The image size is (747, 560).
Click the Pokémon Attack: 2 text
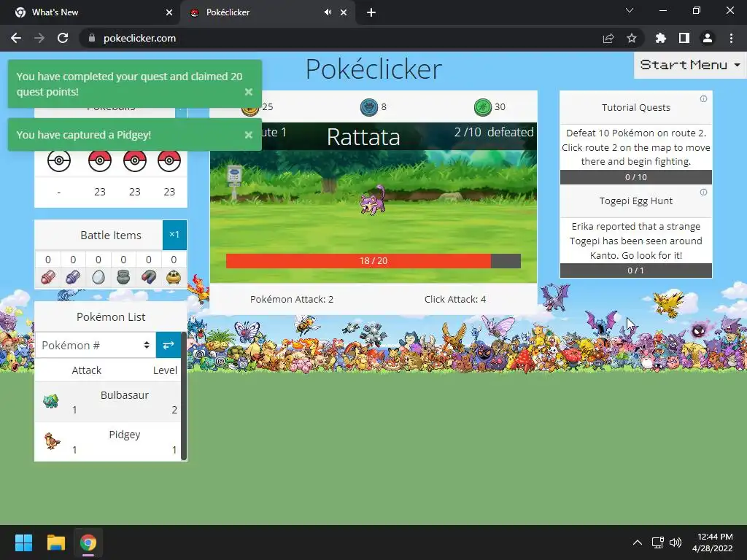click(292, 300)
